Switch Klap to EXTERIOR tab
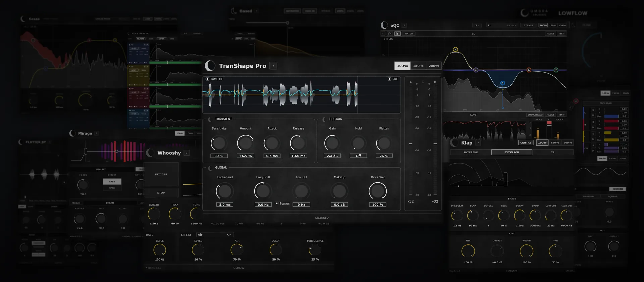This screenshot has width=644, height=282. click(512, 152)
